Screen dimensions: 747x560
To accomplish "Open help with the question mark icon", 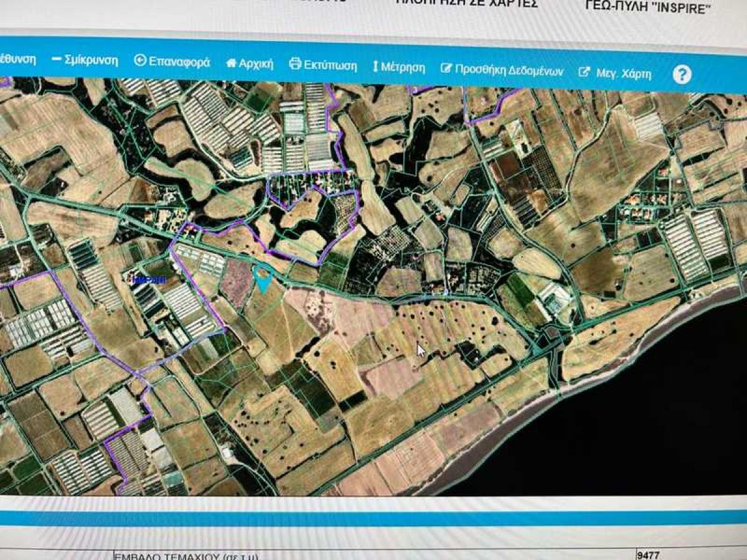I will point(682,75).
